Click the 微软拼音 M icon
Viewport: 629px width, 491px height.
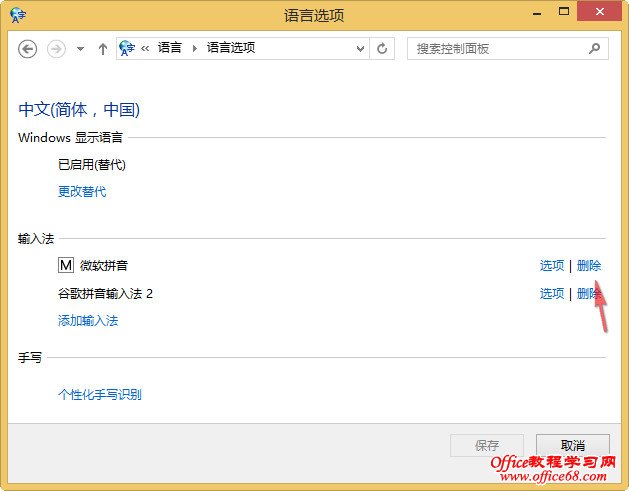click(x=66, y=265)
